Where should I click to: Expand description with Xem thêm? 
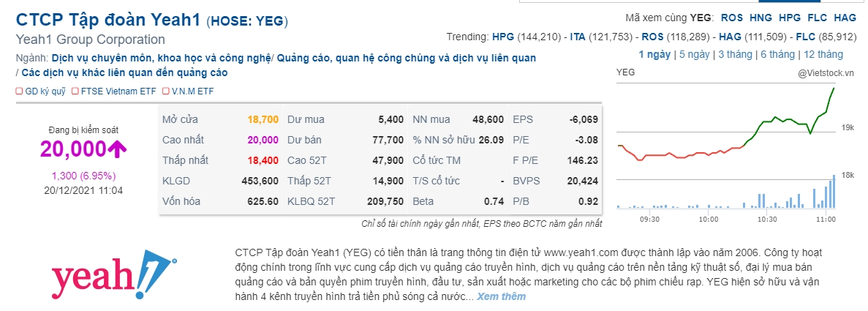[x=501, y=296]
